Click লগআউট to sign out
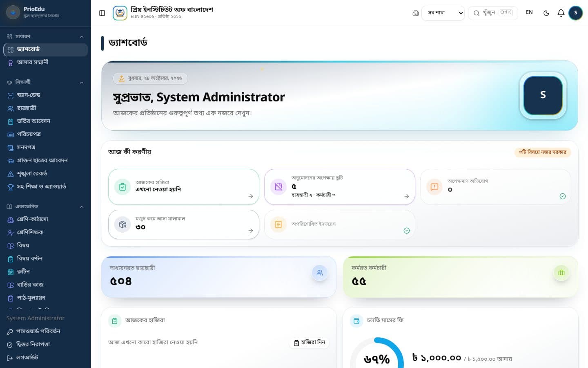Viewport: 588px width, 368px height. click(45, 357)
